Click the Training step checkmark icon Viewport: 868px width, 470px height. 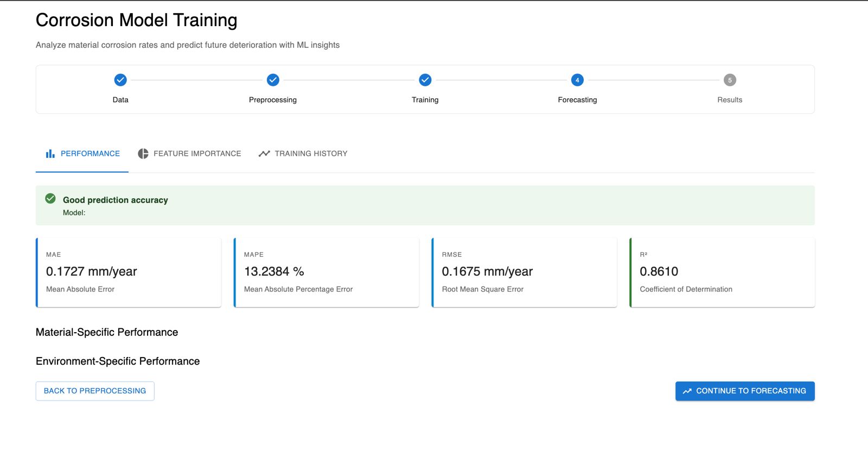(425, 80)
